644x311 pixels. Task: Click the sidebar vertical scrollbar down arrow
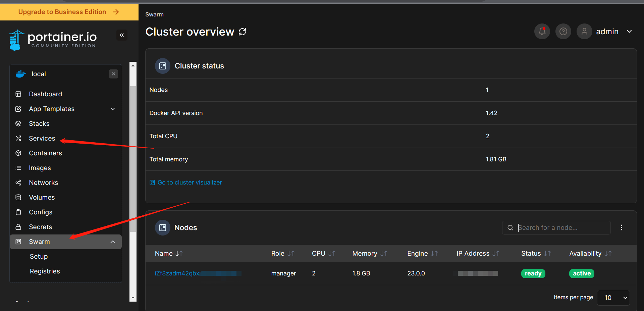pos(133,298)
